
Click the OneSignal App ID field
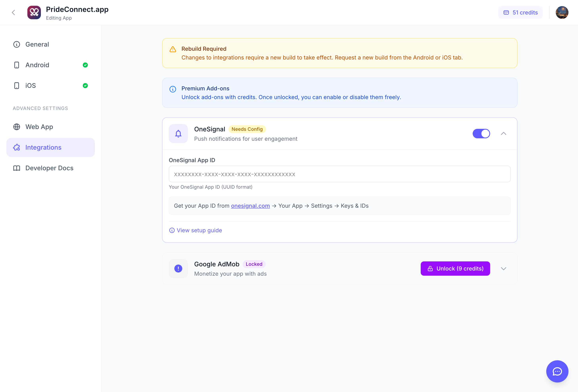[340, 174]
